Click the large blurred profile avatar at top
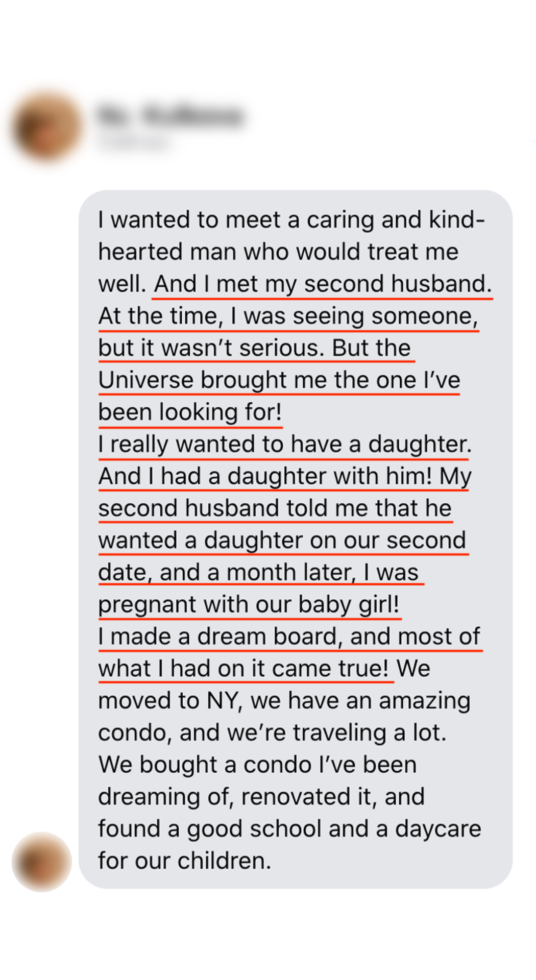The width and height of the screenshot is (536, 980). pyautogui.click(x=47, y=125)
